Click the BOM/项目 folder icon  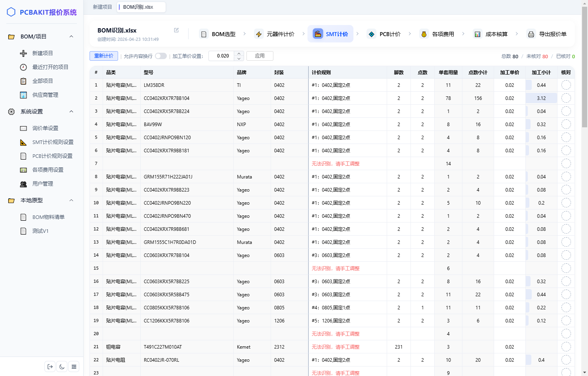11,36
